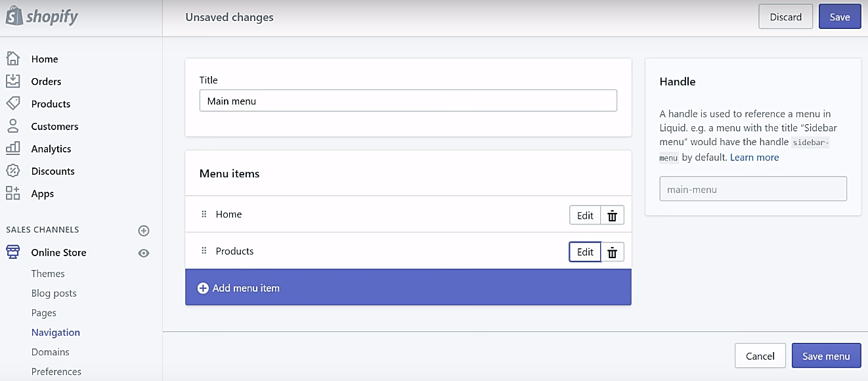Select the Navigation sidebar entry
This screenshot has width=868, height=381.
56,332
